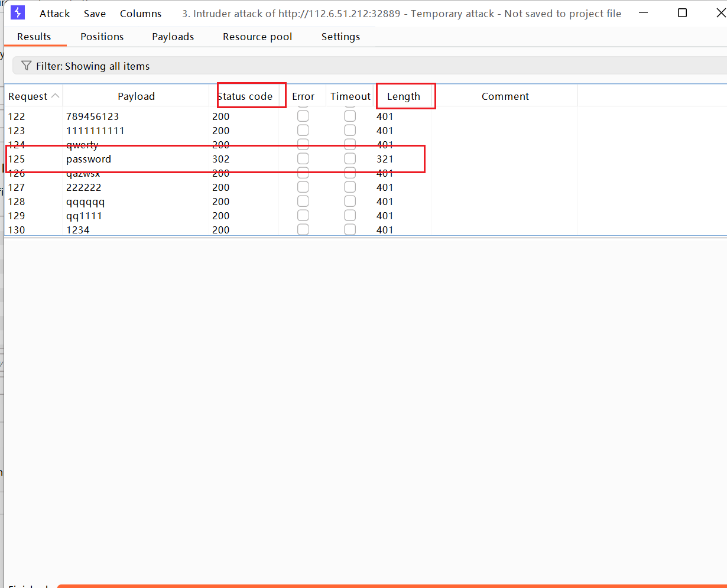
Task: Click the Request column sort arrow
Action: pyautogui.click(x=55, y=96)
